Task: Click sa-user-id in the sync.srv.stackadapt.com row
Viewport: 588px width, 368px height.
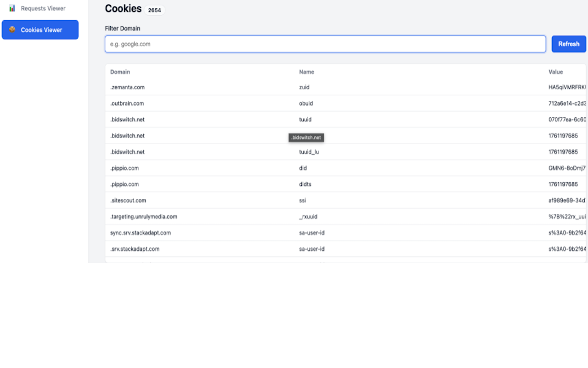Action: (312, 233)
